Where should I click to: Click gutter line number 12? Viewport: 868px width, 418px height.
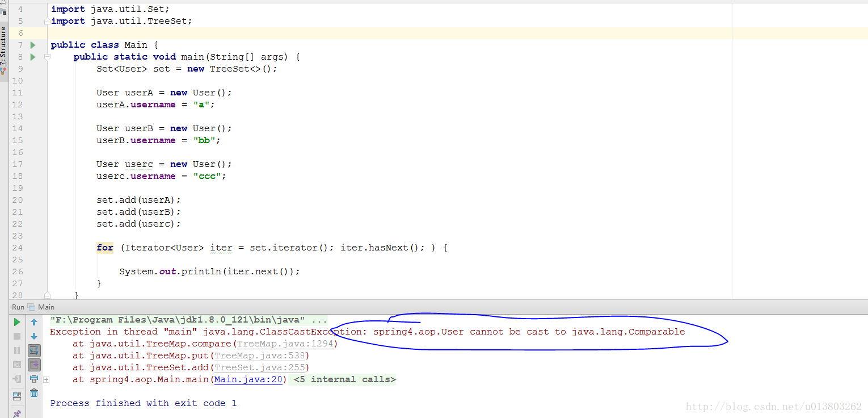(17, 104)
